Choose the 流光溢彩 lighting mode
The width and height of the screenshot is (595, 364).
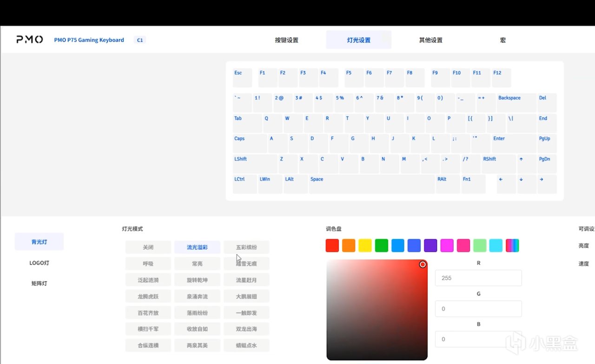(x=198, y=247)
